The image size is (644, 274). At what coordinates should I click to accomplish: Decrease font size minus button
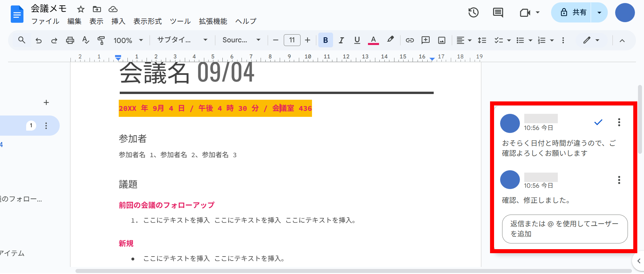pyautogui.click(x=276, y=40)
